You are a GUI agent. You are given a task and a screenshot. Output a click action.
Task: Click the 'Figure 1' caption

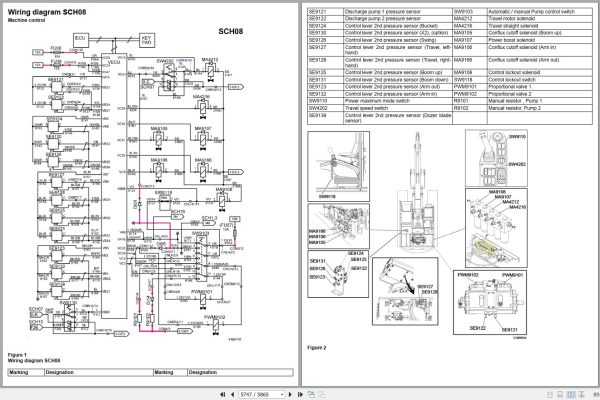[x=17, y=355]
